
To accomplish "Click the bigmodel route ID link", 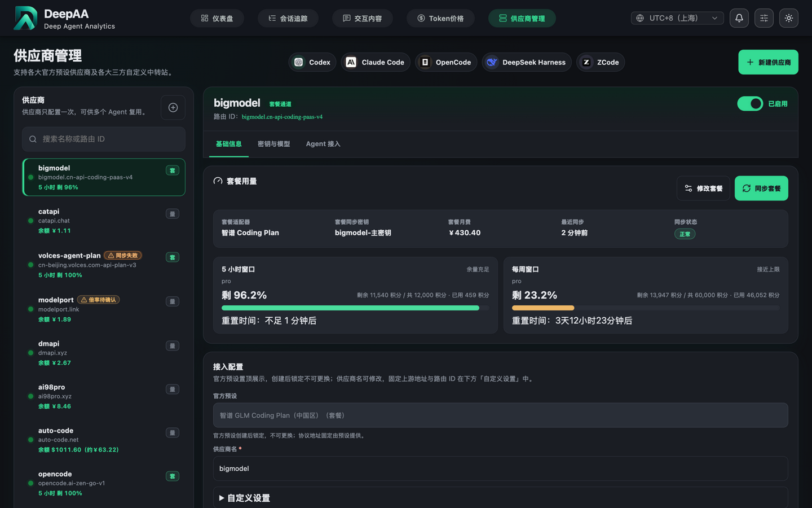I will [x=282, y=117].
